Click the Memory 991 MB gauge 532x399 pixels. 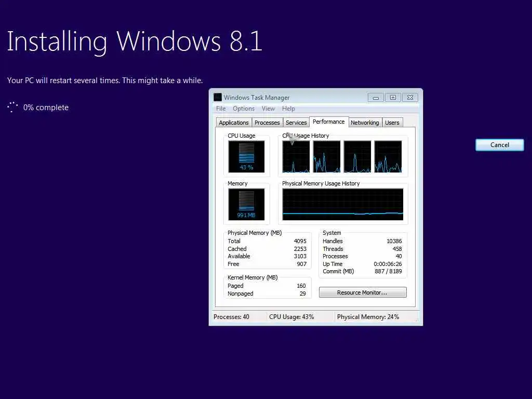(246, 205)
